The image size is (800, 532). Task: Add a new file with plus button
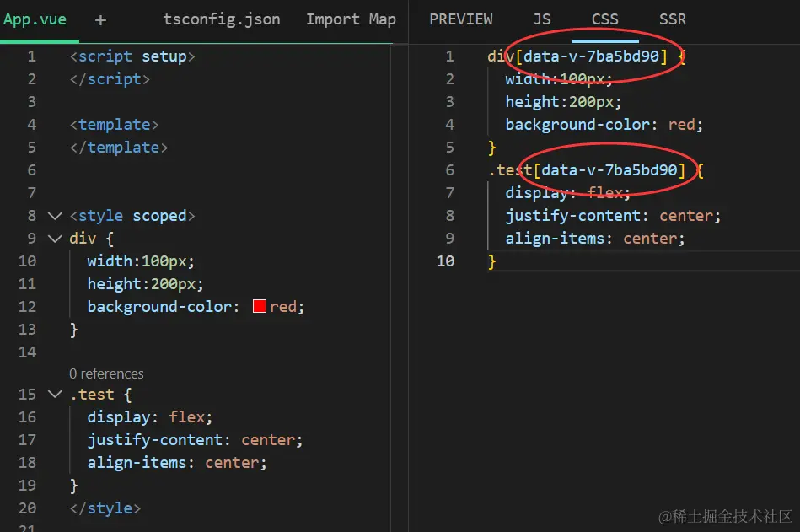tap(100, 20)
